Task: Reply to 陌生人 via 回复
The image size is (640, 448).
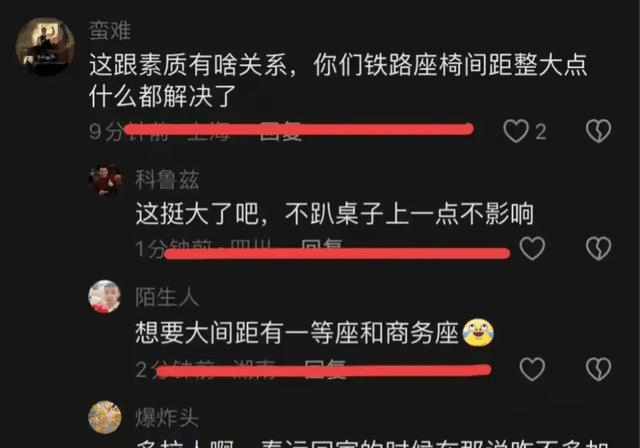Action: [326, 369]
